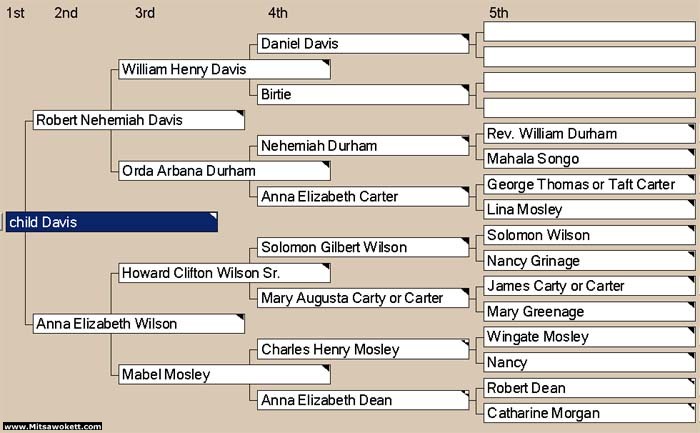The width and height of the screenshot is (700, 433).
Task: Select George Thomas or Taft Carter
Action: click(x=589, y=184)
